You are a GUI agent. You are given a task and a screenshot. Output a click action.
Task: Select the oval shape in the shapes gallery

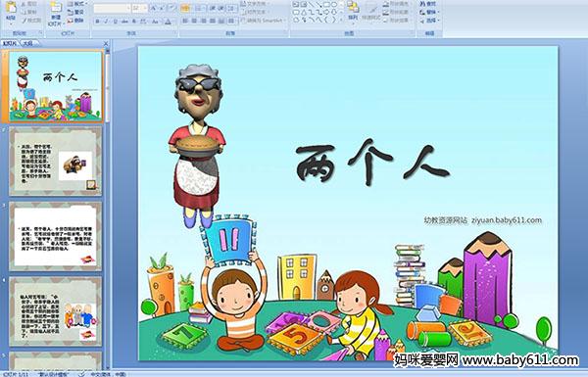coord(334,5)
